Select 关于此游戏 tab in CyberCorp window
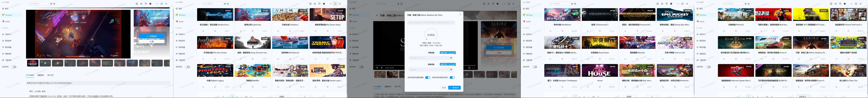 click(30, 75)
